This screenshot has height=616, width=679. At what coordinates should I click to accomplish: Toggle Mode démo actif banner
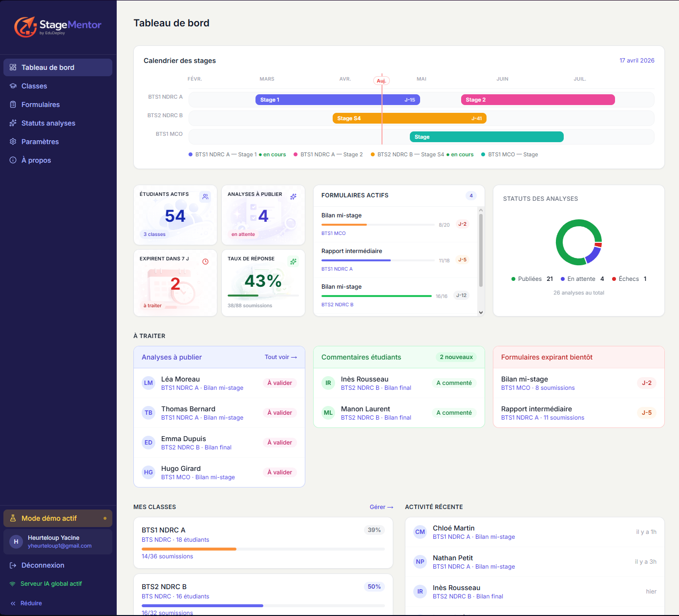click(x=58, y=518)
